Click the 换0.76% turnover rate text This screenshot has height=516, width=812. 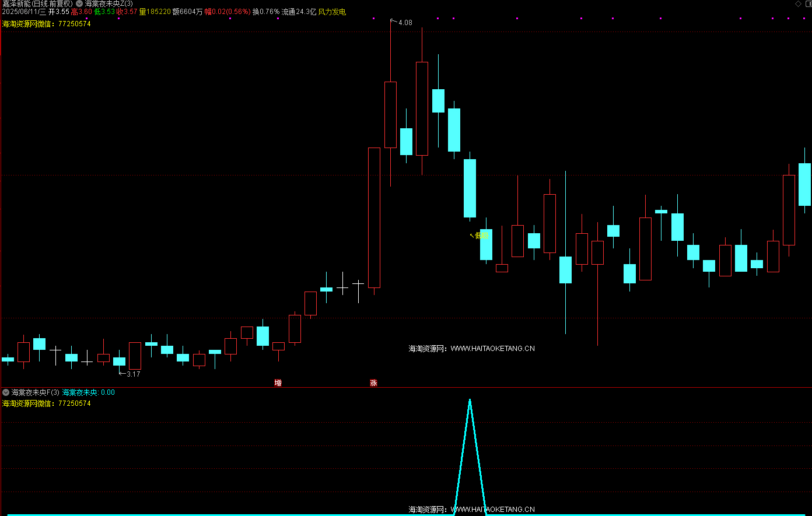266,12
